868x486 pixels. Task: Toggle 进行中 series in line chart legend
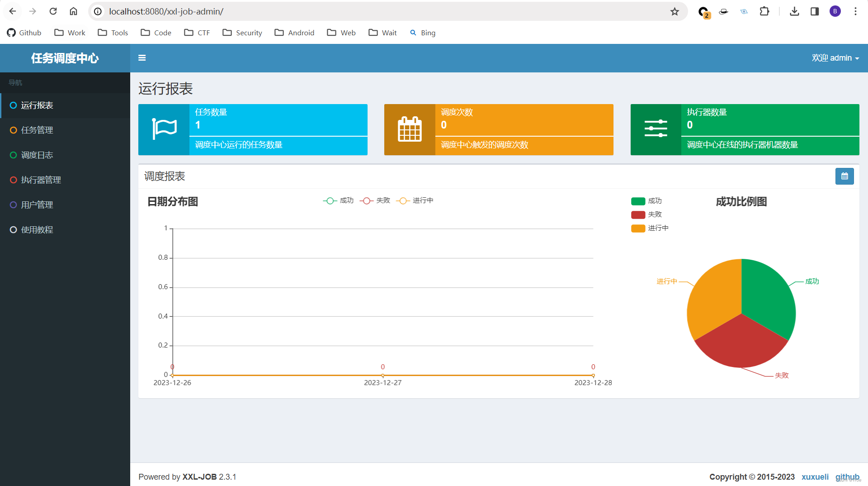point(415,200)
